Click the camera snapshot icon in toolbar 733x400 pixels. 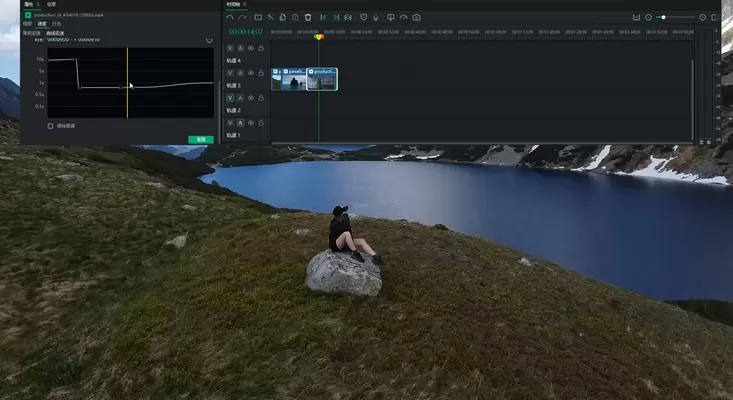[416, 17]
